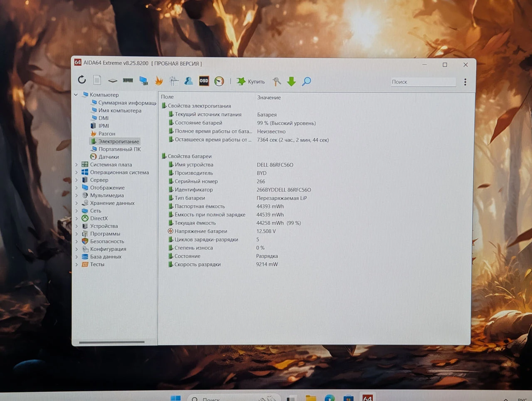The height and width of the screenshot is (401, 532).
Task: Select Конфигурация in the tree
Action: click(104, 249)
